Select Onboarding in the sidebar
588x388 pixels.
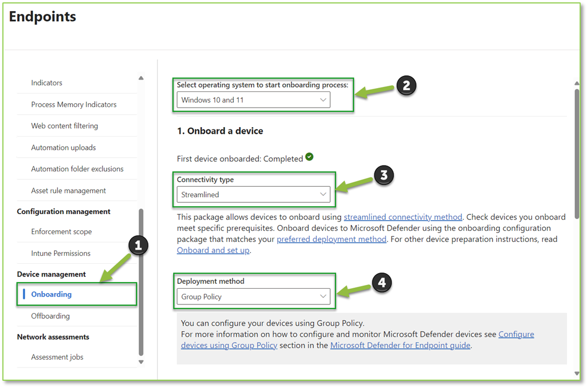pyautogui.click(x=51, y=294)
